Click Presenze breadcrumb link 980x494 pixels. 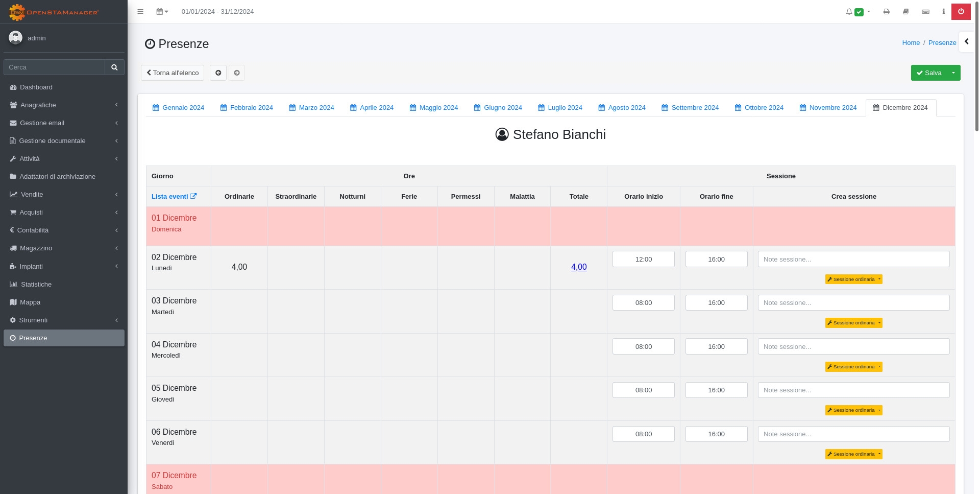click(942, 42)
